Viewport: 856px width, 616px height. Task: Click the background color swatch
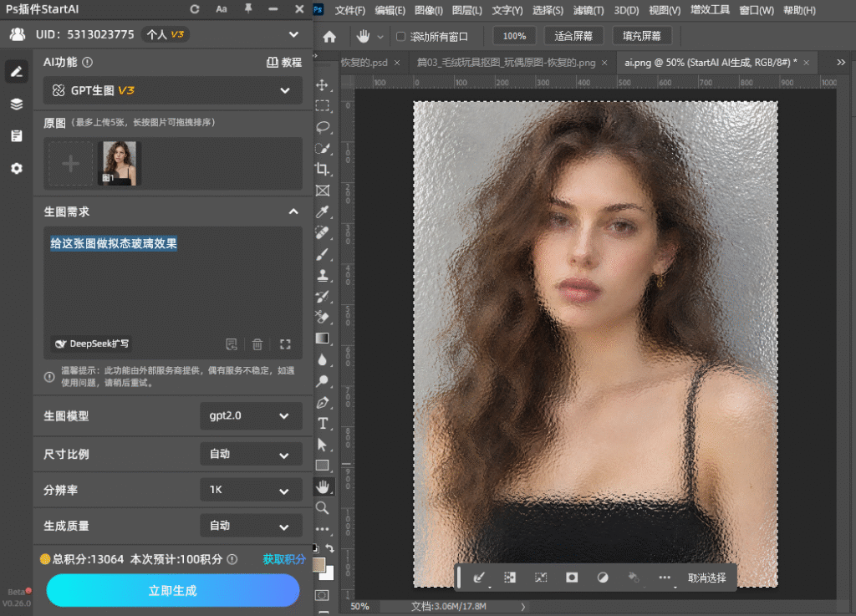(328, 574)
